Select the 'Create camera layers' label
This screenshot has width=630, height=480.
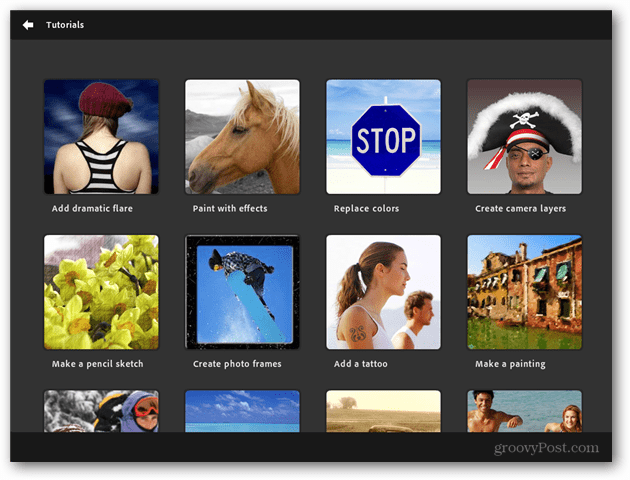point(520,208)
